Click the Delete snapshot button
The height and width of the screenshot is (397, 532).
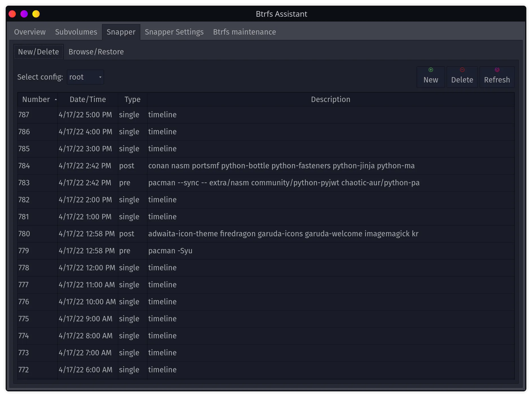tap(462, 77)
